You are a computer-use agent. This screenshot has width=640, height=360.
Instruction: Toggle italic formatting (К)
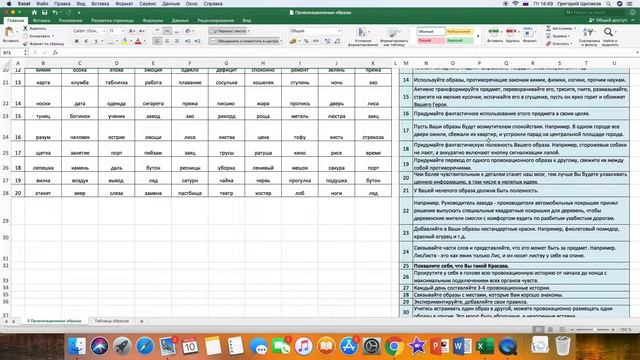click(86, 41)
